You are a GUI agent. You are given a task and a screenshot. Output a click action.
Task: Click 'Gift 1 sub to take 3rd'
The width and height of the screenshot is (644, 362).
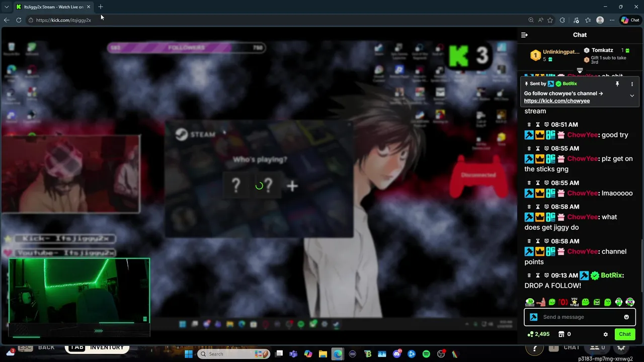[x=608, y=60]
